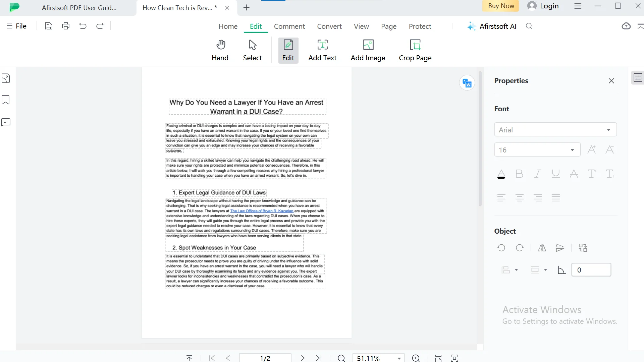This screenshot has width=644, height=362.
Task: Align text left
Action: click(x=501, y=198)
